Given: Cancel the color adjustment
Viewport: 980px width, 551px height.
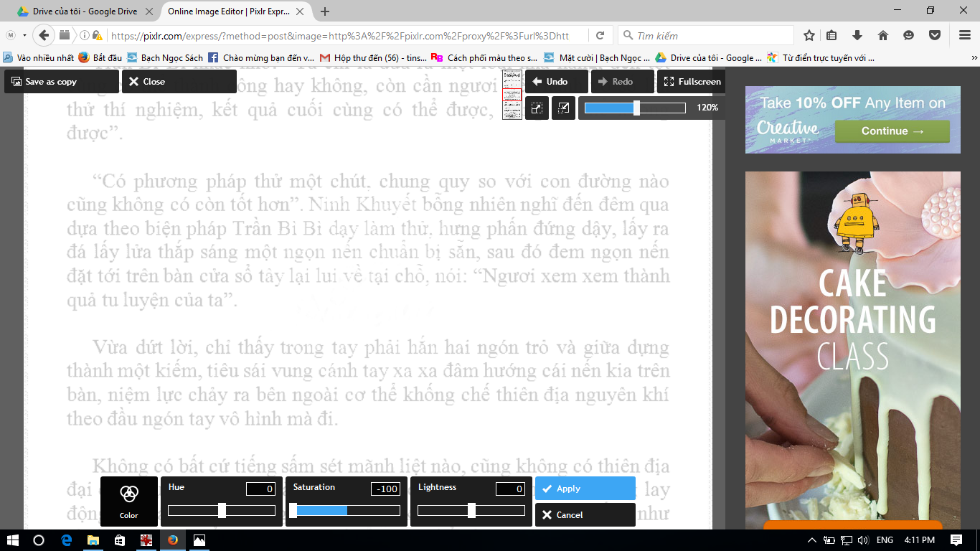Looking at the screenshot, I should pyautogui.click(x=585, y=515).
